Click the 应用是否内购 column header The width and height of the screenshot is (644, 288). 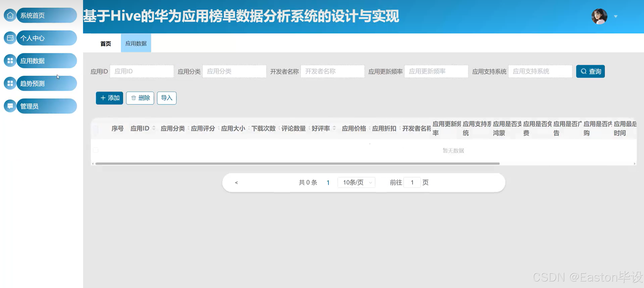click(598, 128)
